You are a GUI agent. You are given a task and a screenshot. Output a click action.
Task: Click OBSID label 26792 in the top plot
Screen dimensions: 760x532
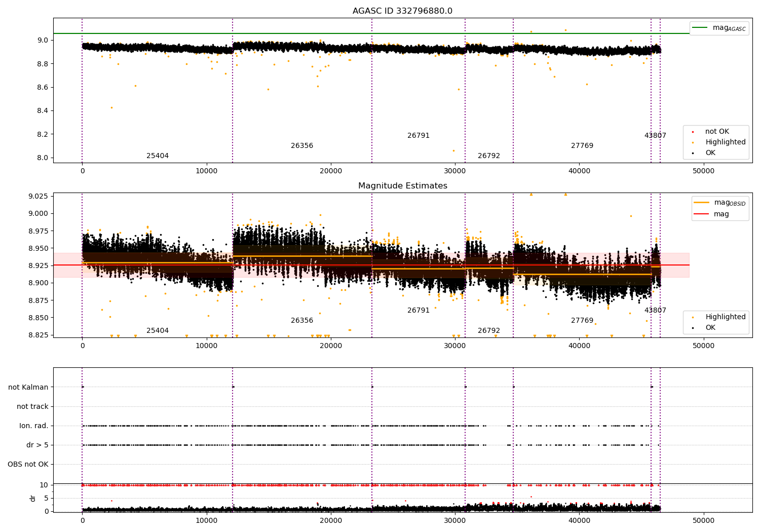point(489,156)
